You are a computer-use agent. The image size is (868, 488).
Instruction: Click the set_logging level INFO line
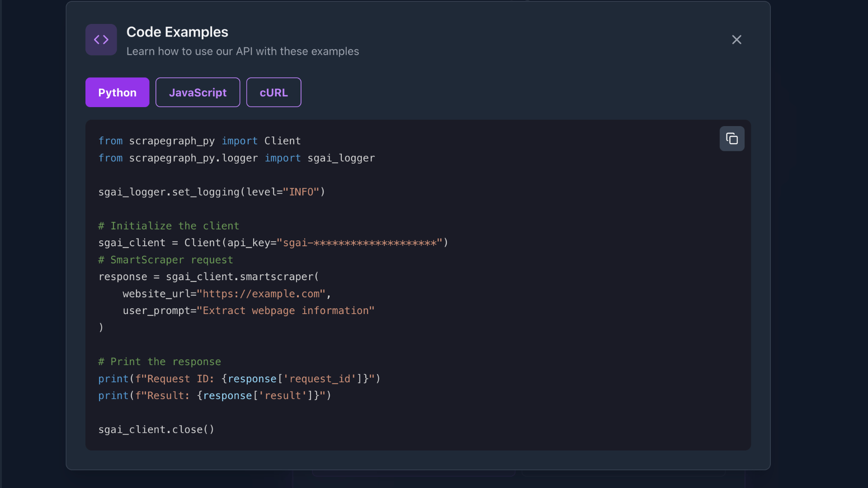pos(212,192)
